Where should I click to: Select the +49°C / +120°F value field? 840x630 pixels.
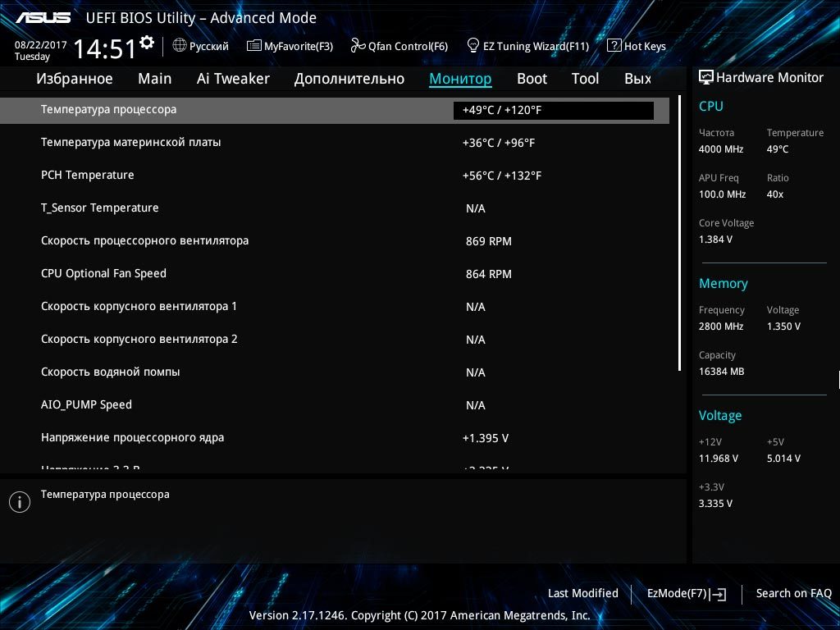point(554,111)
